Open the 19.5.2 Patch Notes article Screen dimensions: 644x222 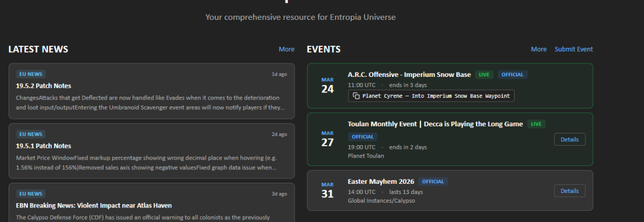[x=43, y=86]
